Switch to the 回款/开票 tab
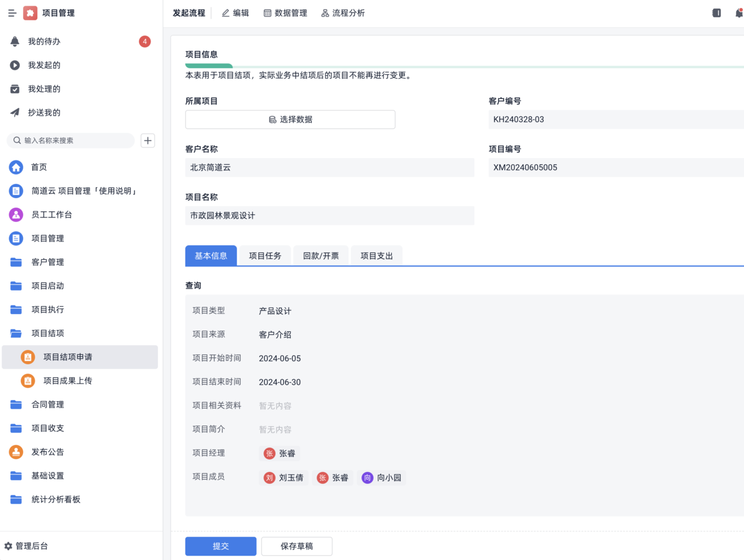 pos(321,256)
